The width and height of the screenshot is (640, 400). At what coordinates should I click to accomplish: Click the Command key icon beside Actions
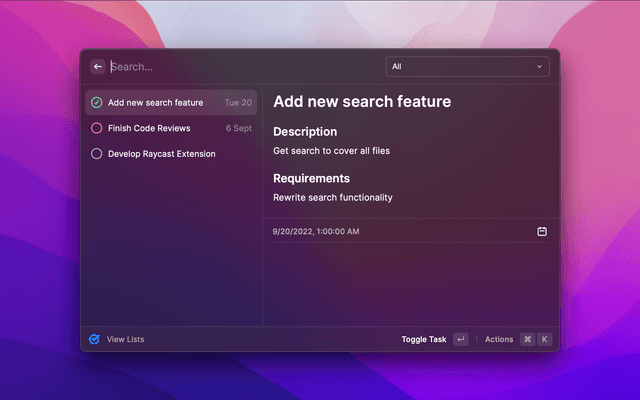[x=527, y=339]
